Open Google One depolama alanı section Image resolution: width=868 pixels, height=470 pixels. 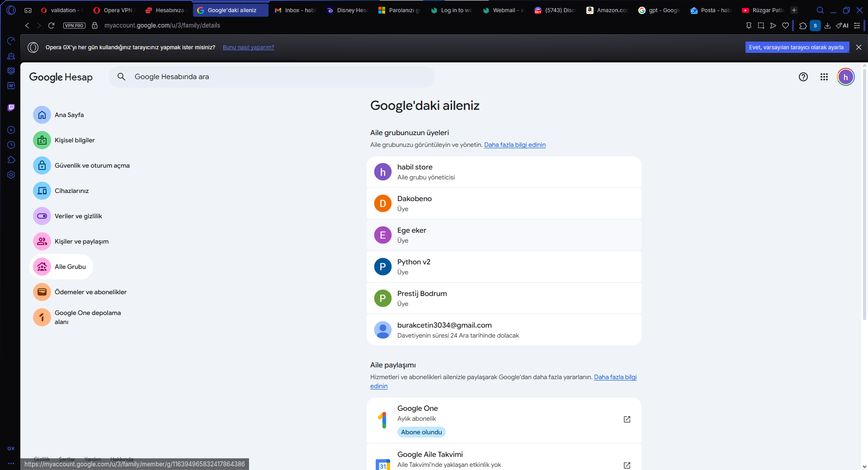[77, 317]
